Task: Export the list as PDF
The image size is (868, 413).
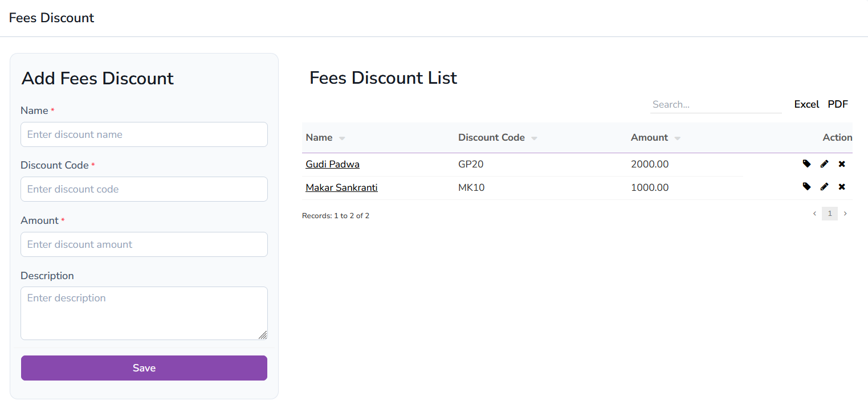Action: coord(838,104)
